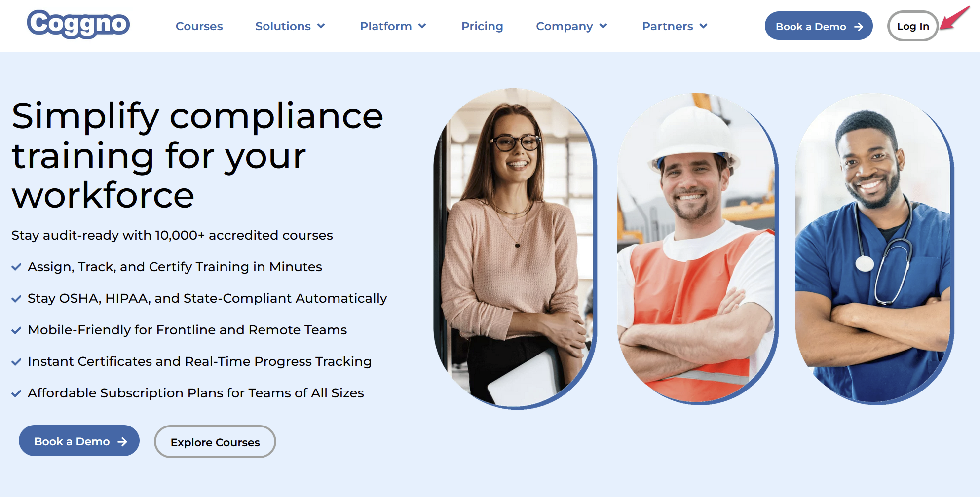This screenshot has height=497, width=980.
Task: Click the nurse in blue scrubs photo
Action: [874, 248]
